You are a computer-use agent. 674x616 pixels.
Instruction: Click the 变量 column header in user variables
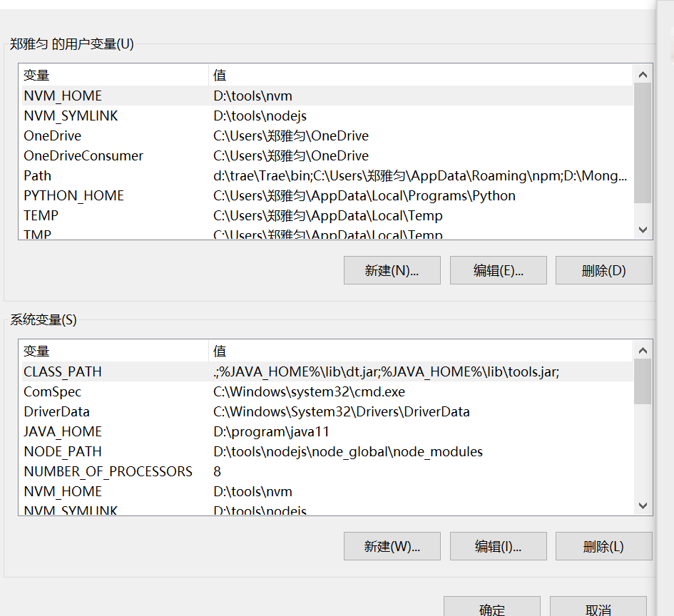point(36,75)
